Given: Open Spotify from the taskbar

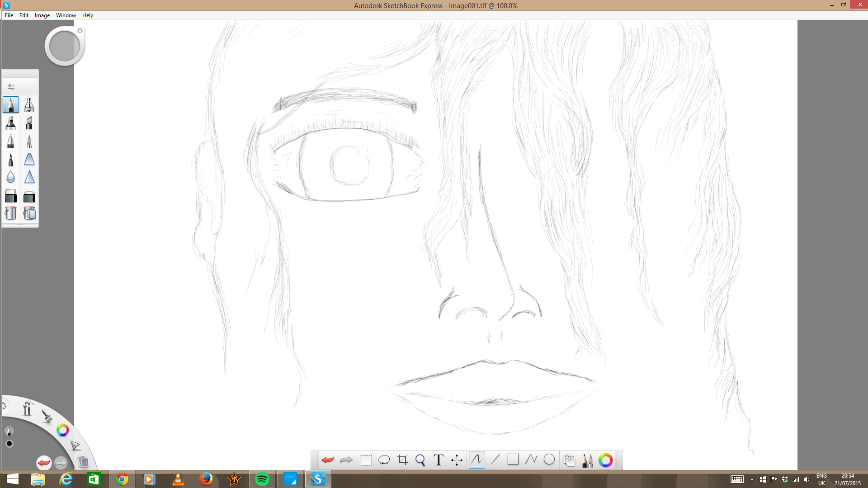Looking at the screenshot, I should 262,479.
